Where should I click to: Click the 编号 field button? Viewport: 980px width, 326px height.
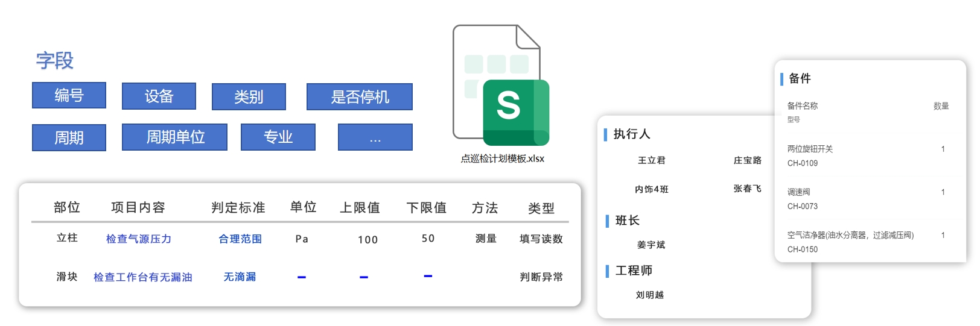tap(69, 95)
